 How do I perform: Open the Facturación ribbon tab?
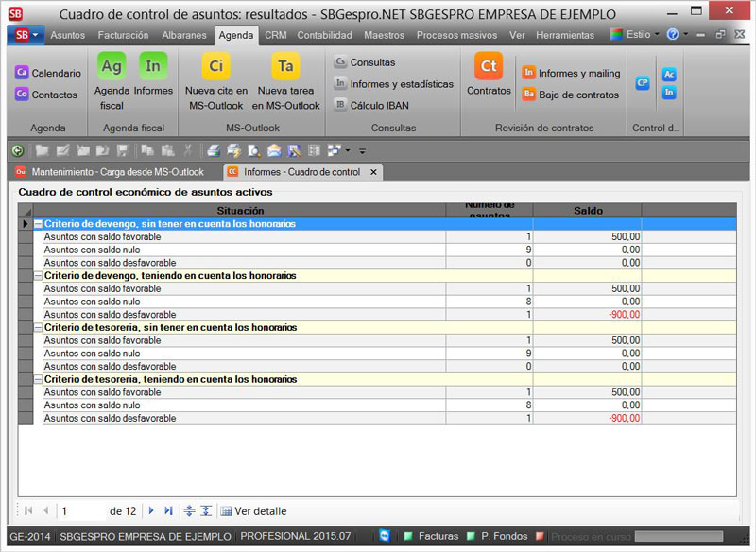click(123, 35)
